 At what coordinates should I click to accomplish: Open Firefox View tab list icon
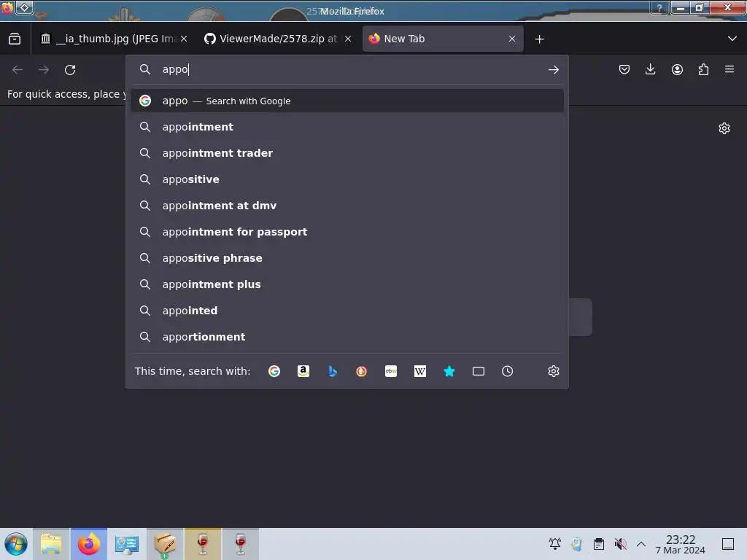click(15, 39)
